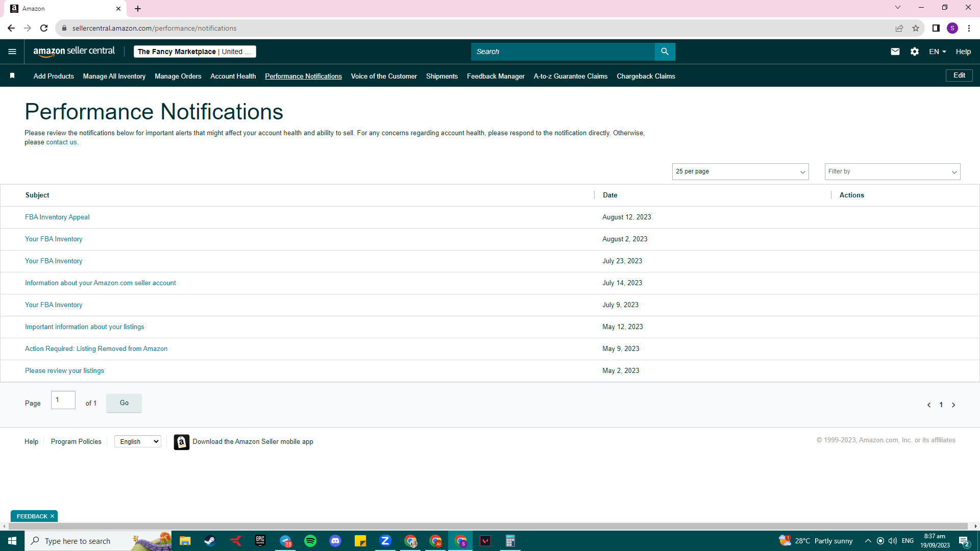Open Chrome three-dot menu
Screen dimensions: 980x551
[x=969, y=28]
